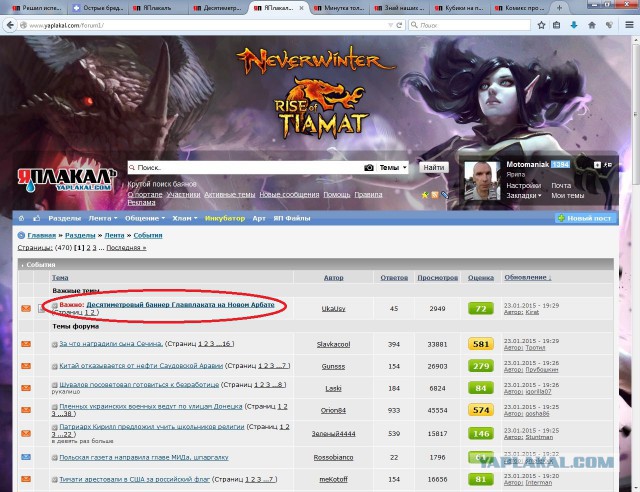Open the Инкубатор section in nav bar

pyautogui.click(x=225, y=218)
